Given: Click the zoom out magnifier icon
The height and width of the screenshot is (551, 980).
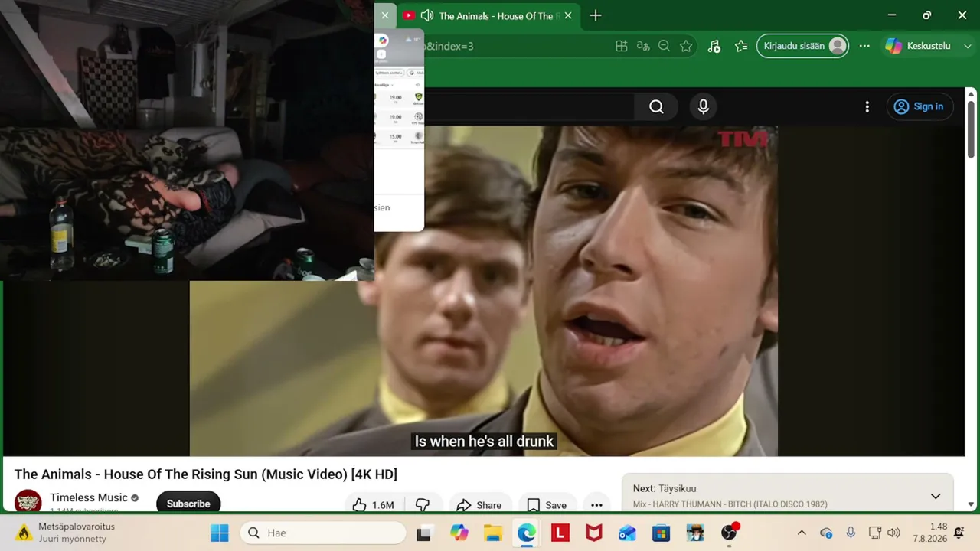Looking at the screenshot, I should (665, 46).
